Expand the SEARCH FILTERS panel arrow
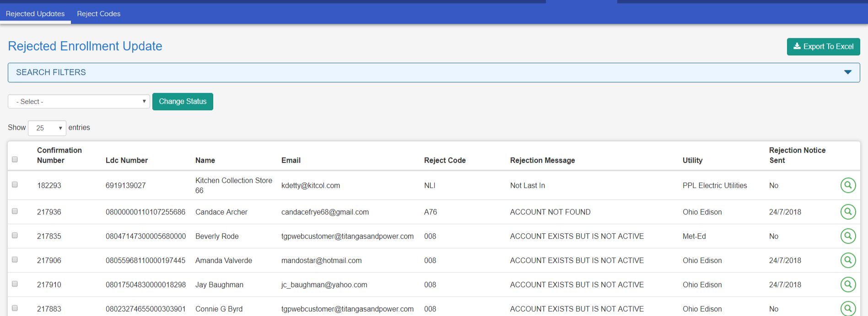Screen dimensions: 868x316 [847, 72]
